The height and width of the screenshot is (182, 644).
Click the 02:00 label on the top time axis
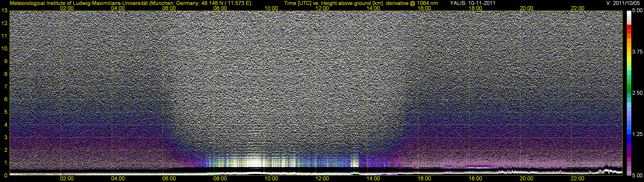[67, 8]
